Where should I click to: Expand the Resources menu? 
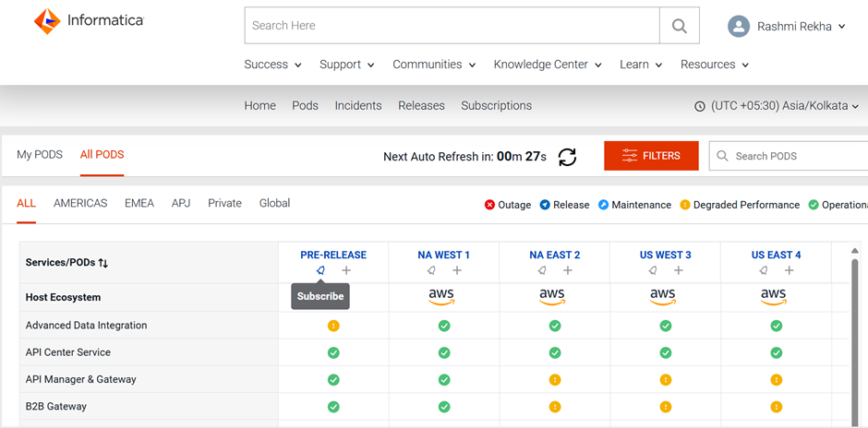click(715, 65)
